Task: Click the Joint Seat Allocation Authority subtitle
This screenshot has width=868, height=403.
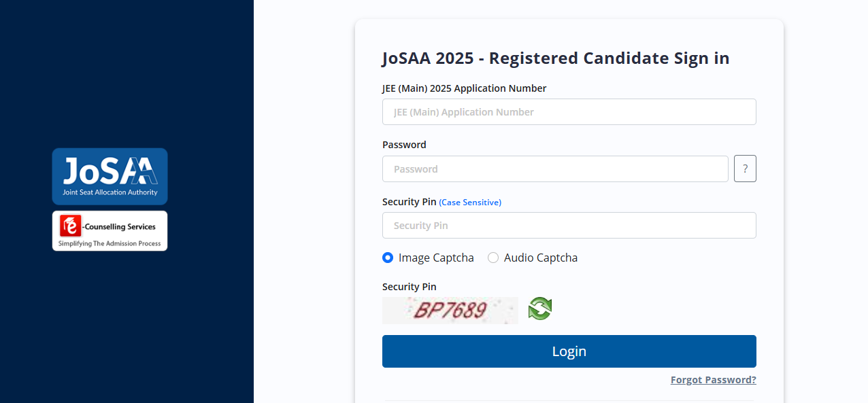Action: [110, 192]
